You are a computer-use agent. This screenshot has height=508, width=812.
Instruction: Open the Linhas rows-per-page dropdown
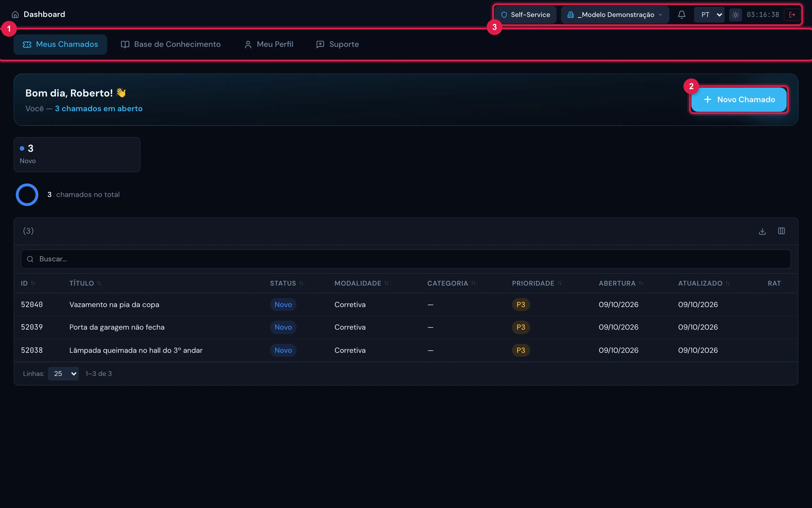tap(63, 374)
